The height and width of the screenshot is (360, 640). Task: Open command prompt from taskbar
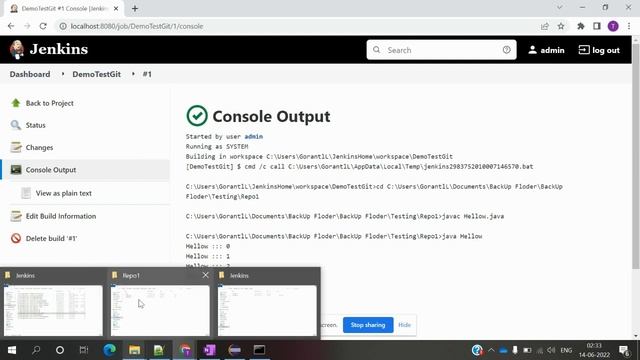pos(259,350)
